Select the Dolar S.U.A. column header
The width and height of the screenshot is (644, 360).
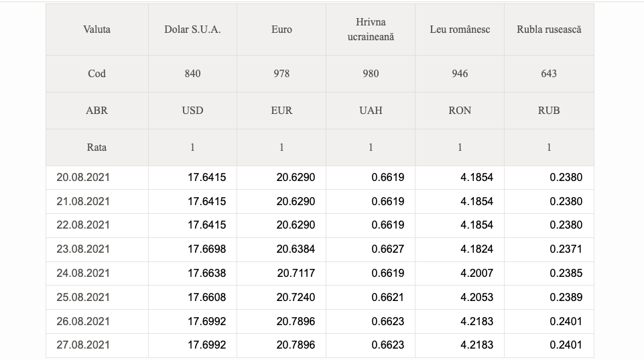192,29
